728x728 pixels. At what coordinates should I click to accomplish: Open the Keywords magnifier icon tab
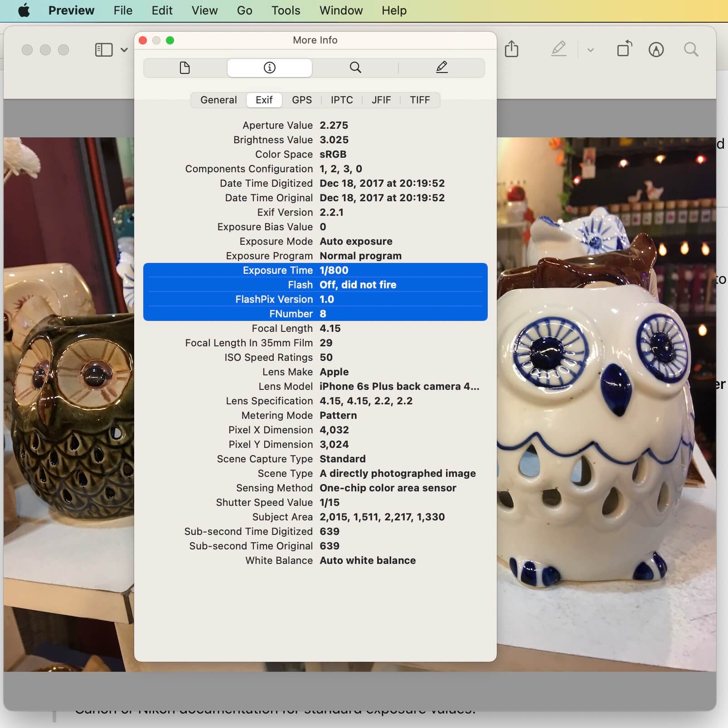[355, 68]
